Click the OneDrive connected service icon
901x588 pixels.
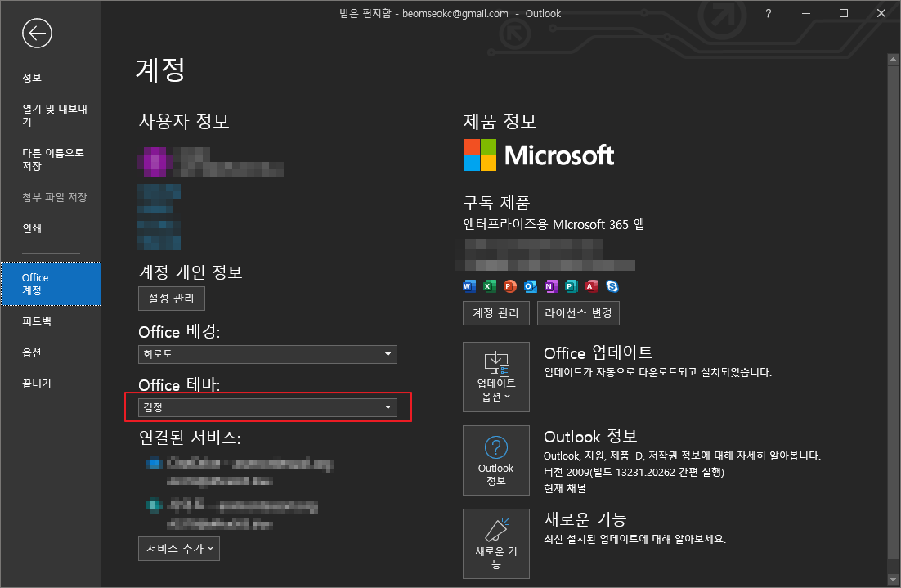click(x=154, y=464)
